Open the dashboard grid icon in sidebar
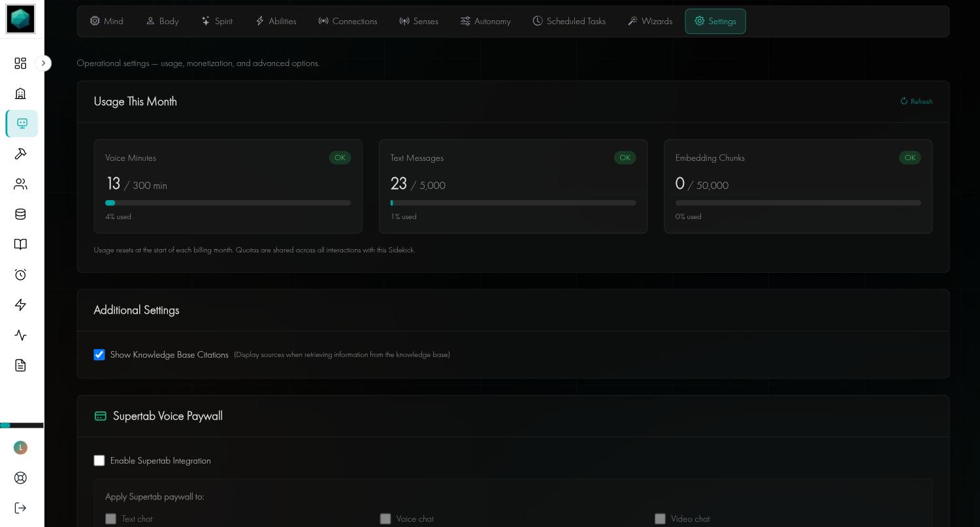The width and height of the screenshot is (980, 527). click(20, 63)
